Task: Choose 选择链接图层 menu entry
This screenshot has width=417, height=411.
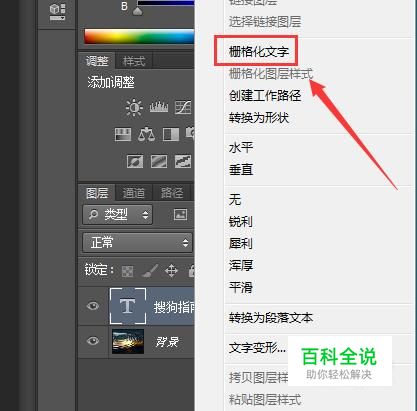Action: tap(265, 22)
